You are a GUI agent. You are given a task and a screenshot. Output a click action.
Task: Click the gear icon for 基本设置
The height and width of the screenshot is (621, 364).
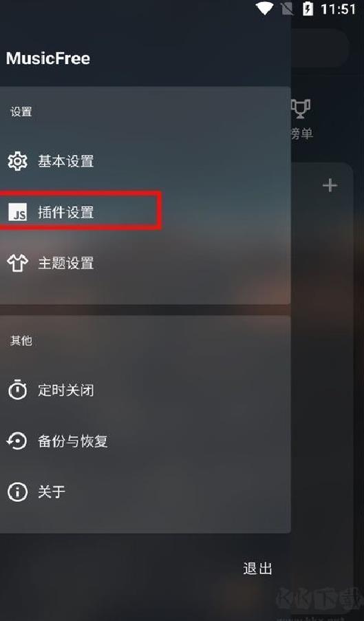tap(17, 161)
